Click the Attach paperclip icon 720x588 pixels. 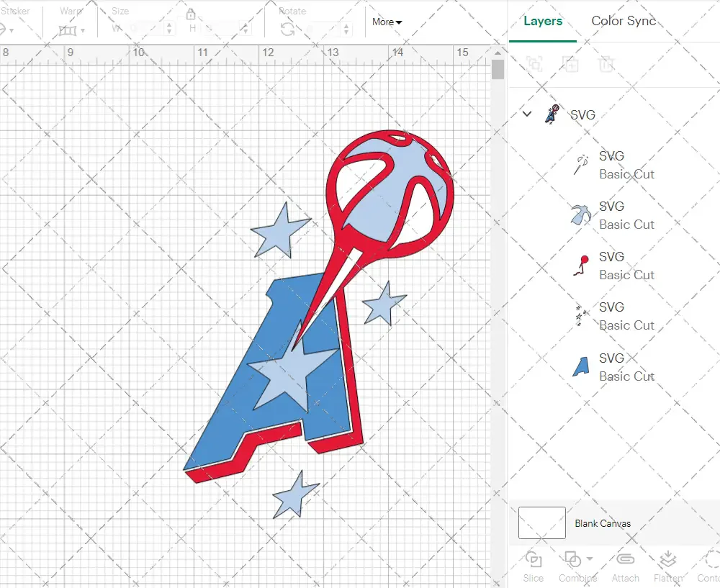pyautogui.click(x=625, y=561)
